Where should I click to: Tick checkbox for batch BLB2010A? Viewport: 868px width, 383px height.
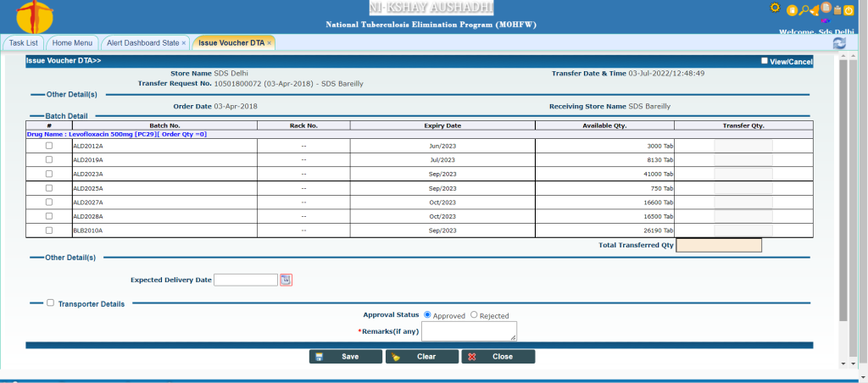click(x=48, y=230)
